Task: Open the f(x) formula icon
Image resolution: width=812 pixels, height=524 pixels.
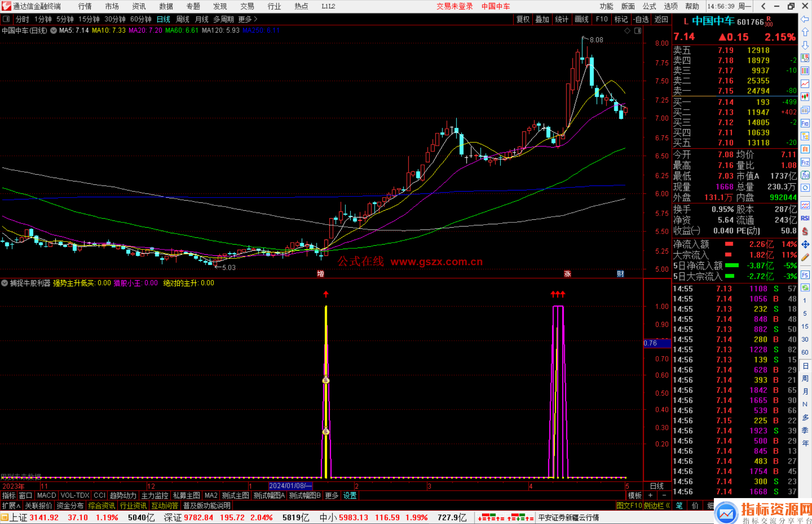Action: 805,175
